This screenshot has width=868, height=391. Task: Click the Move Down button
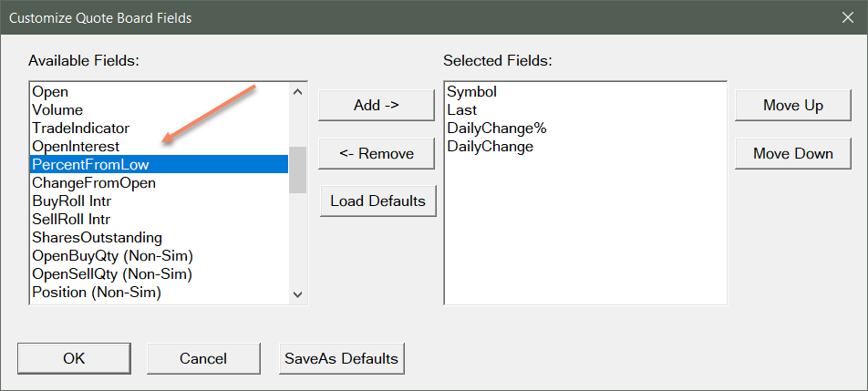pyautogui.click(x=792, y=154)
